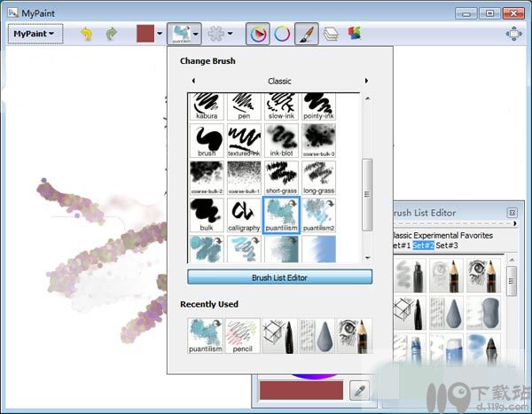The height and width of the screenshot is (414, 532).
Task: Pick recently used puantilism brush
Action: point(206,336)
